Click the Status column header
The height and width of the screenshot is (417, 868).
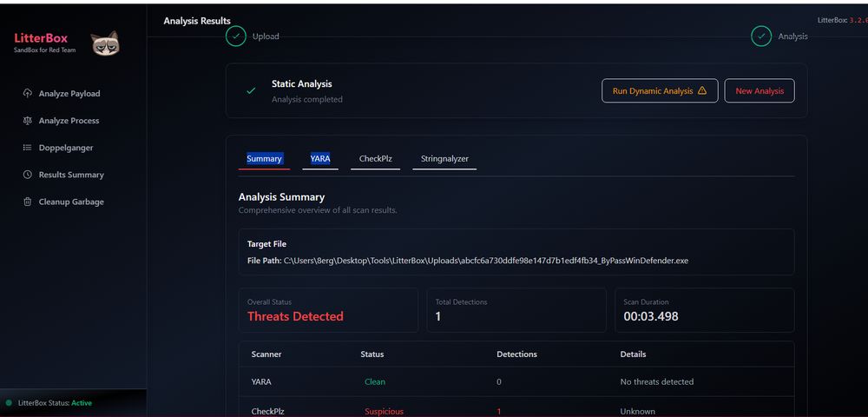372,354
